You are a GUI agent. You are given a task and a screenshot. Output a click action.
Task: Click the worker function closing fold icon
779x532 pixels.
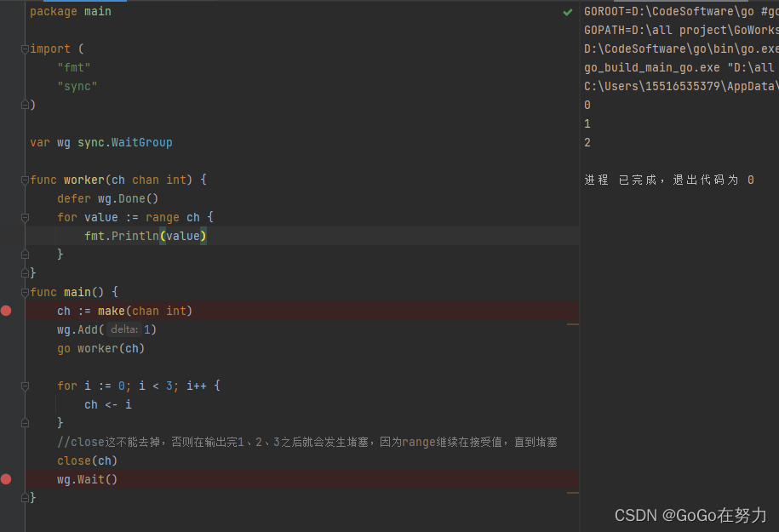tap(25, 272)
